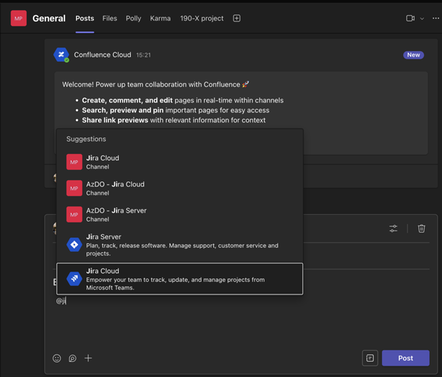Open the Polly tab
The width and height of the screenshot is (442, 377).
coord(133,18)
